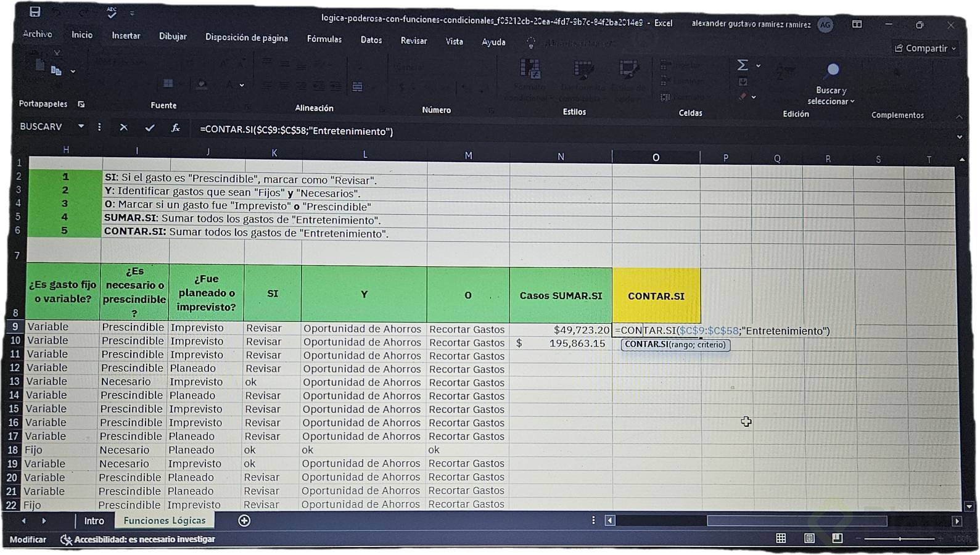Switch to the Intro sheet tab
Viewport: 980px width, 555px height.
click(x=94, y=521)
